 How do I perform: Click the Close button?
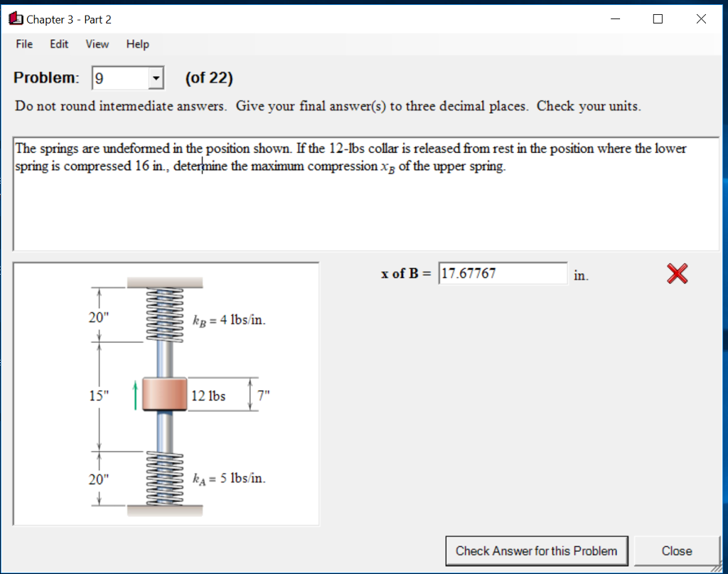coord(676,551)
